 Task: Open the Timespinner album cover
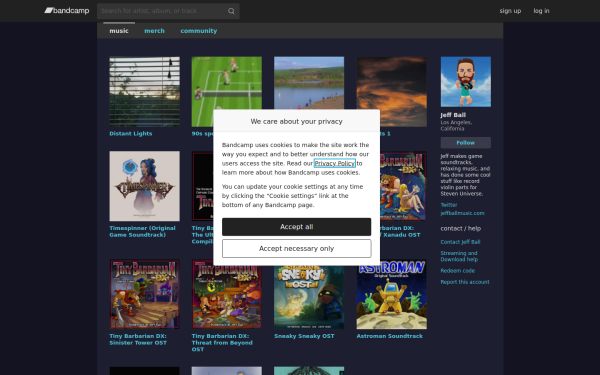coord(144,186)
